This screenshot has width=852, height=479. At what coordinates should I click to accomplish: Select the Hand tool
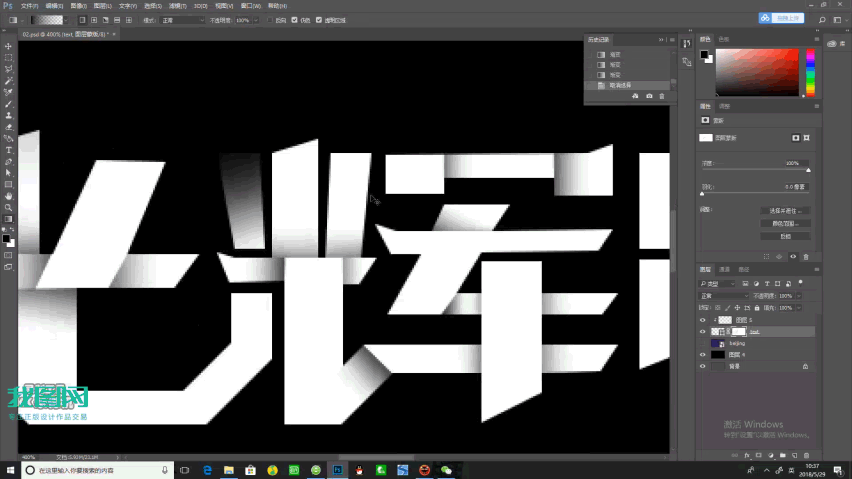tap(8, 196)
